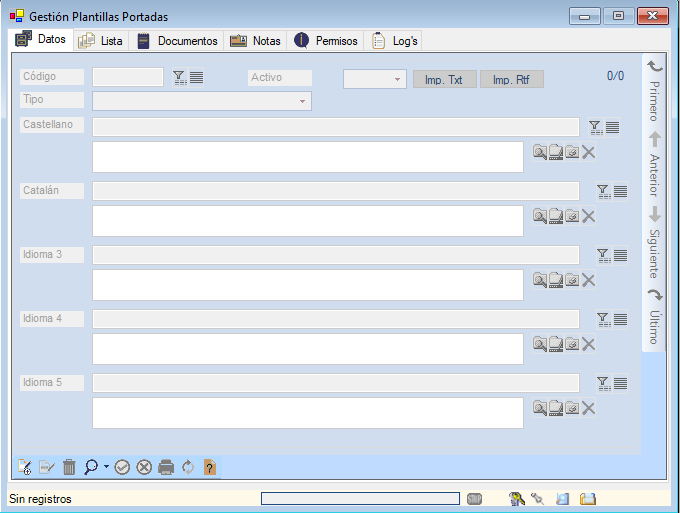Click the Castellano large text box
Image resolution: width=680 pixels, height=513 pixels.
tap(307, 157)
